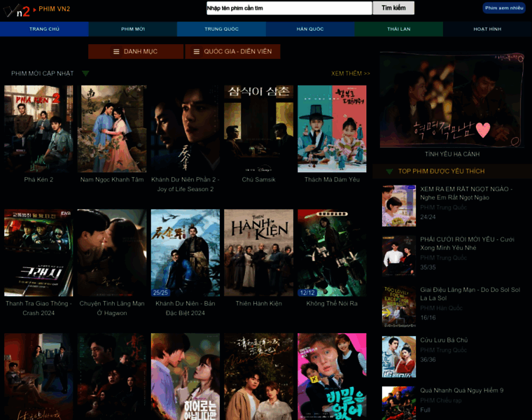This screenshot has height=420, width=532.
Task: Open the DANH MỤC hamburger menu icon
Action: pyautogui.click(x=116, y=52)
